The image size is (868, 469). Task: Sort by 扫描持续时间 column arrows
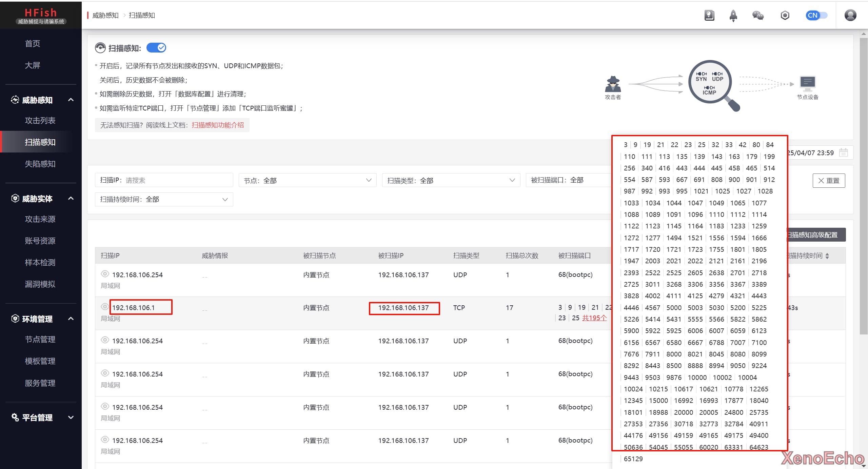[827, 256]
